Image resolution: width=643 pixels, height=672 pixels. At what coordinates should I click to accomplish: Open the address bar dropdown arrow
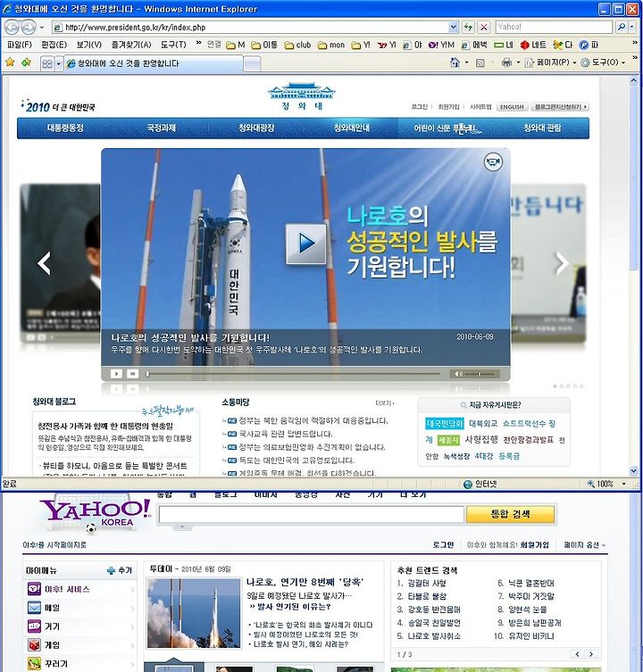point(454,27)
